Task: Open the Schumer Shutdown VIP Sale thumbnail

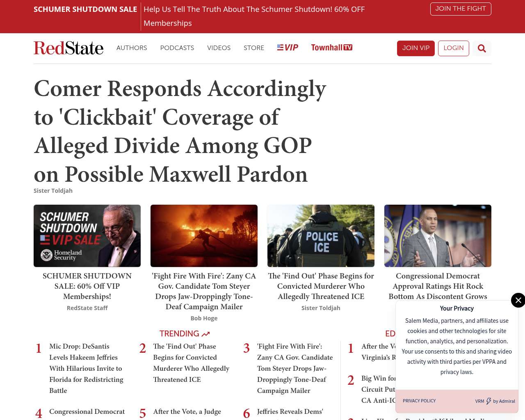Action: (87, 236)
